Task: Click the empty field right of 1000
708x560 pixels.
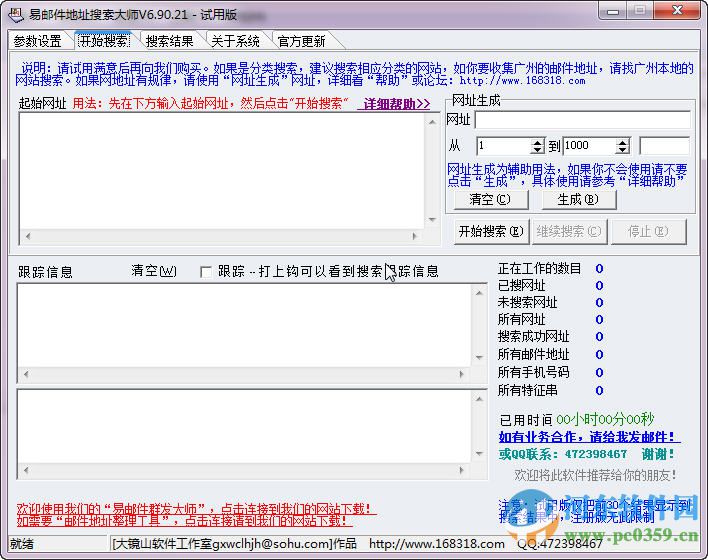Action: click(x=665, y=146)
